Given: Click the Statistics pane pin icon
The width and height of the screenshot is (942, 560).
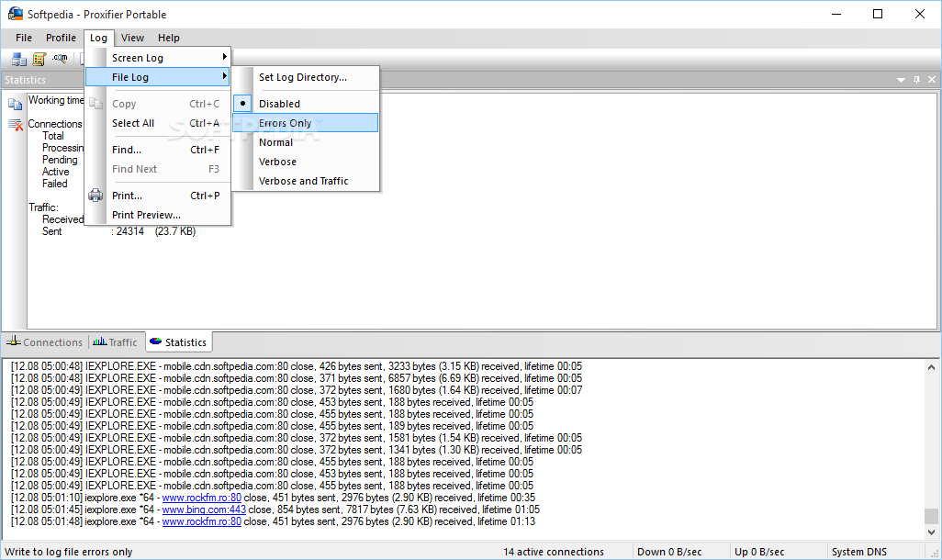Looking at the screenshot, I should coord(916,79).
